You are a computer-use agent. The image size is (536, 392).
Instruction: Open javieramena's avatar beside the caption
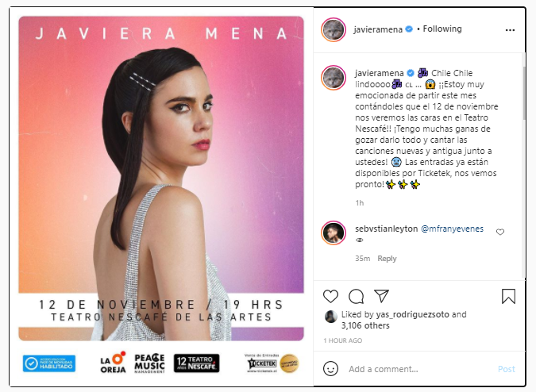coord(334,78)
